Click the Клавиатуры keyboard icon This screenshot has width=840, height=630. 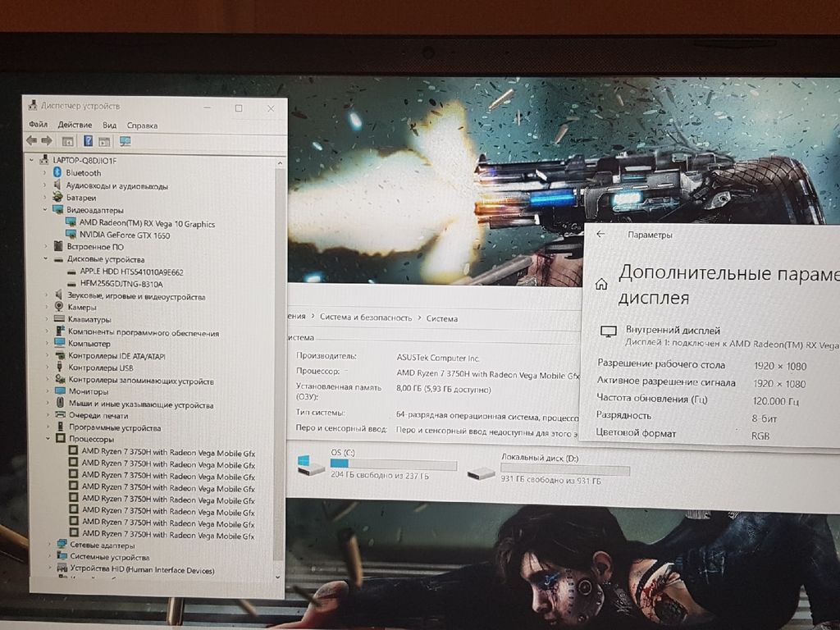point(59,319)
